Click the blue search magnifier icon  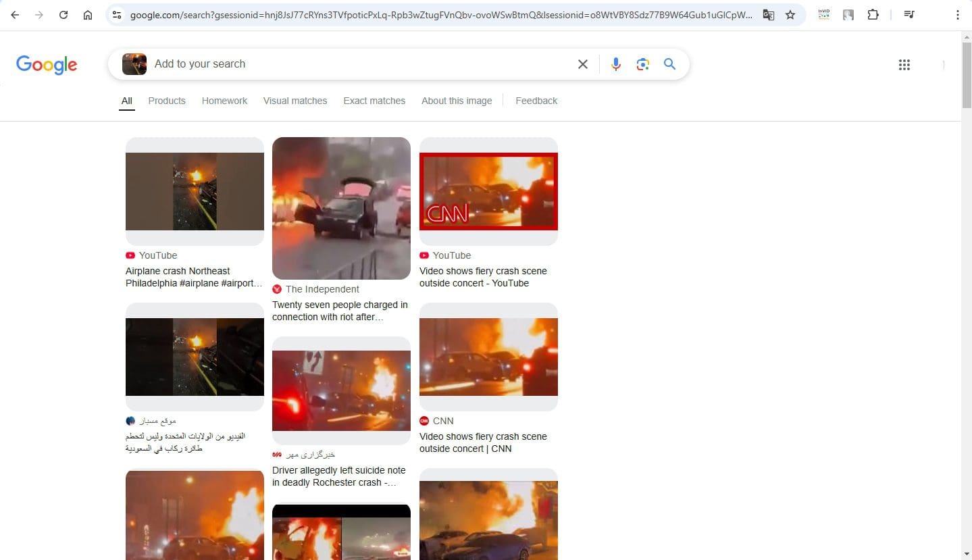click(669, 64)
